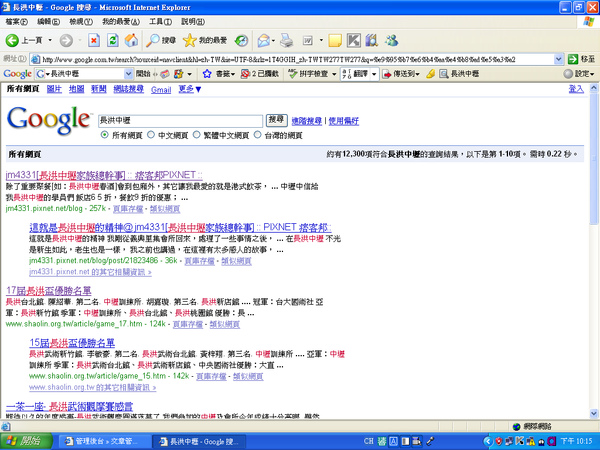Open the 更多 dropdown on Google page
This screenshot has height=450, width=600.
pos(190,89)
